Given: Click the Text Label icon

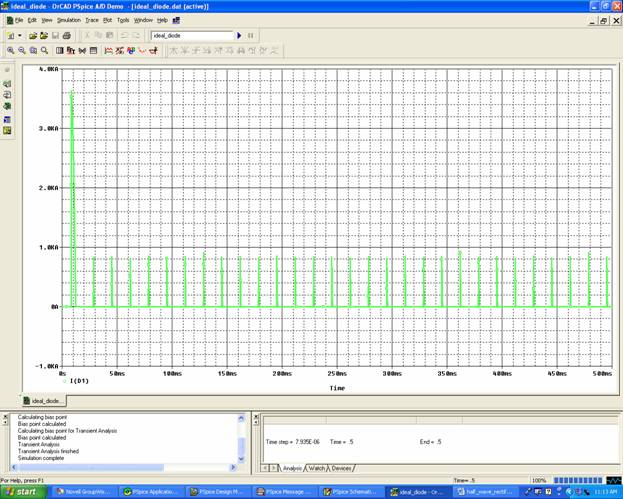Looking at the screenshot, I should tap(131, 50).
